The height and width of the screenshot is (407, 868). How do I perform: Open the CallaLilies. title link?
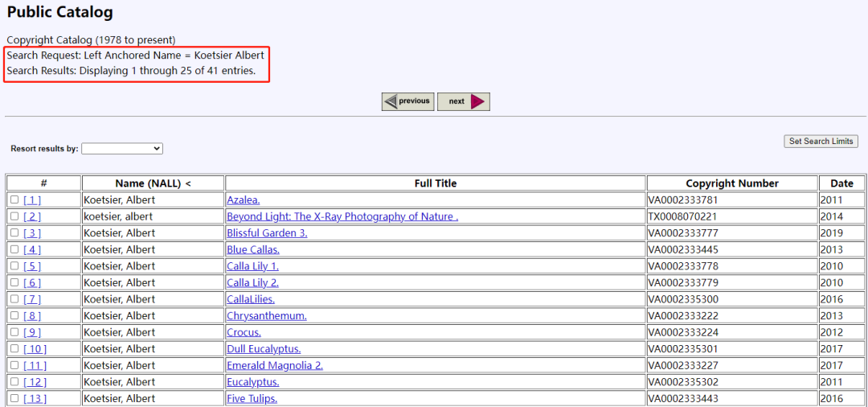point(251,299)
